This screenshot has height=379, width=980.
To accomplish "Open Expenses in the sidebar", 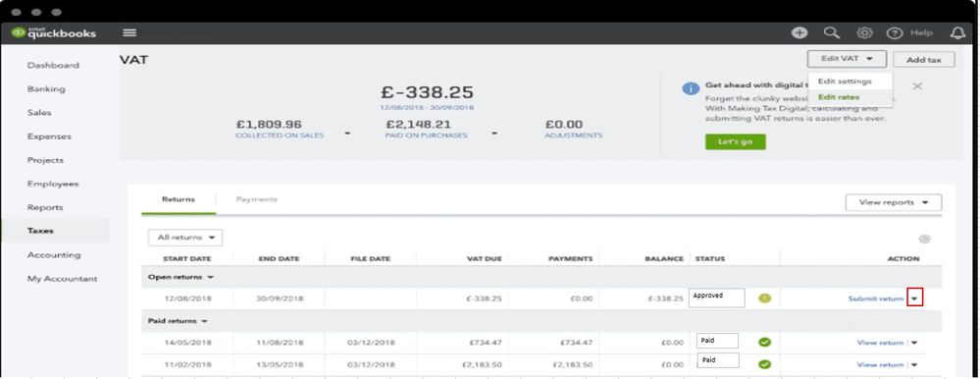I will click(x=49, y=136).
